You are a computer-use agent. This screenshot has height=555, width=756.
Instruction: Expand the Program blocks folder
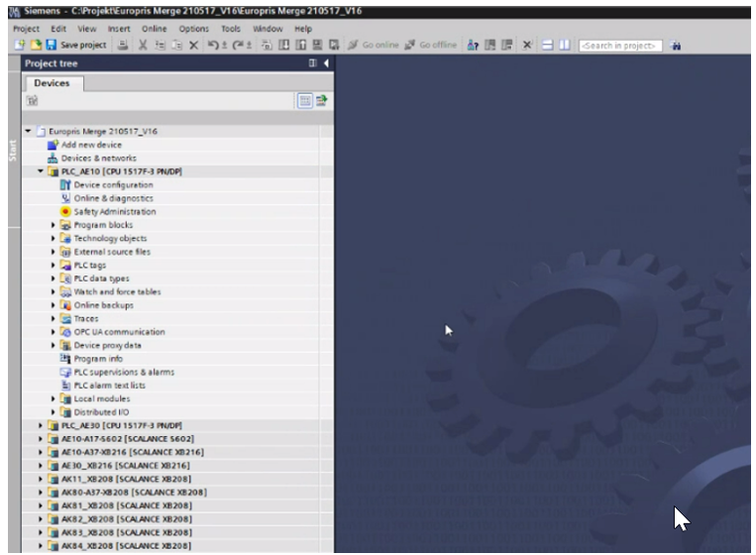point(54,225)
